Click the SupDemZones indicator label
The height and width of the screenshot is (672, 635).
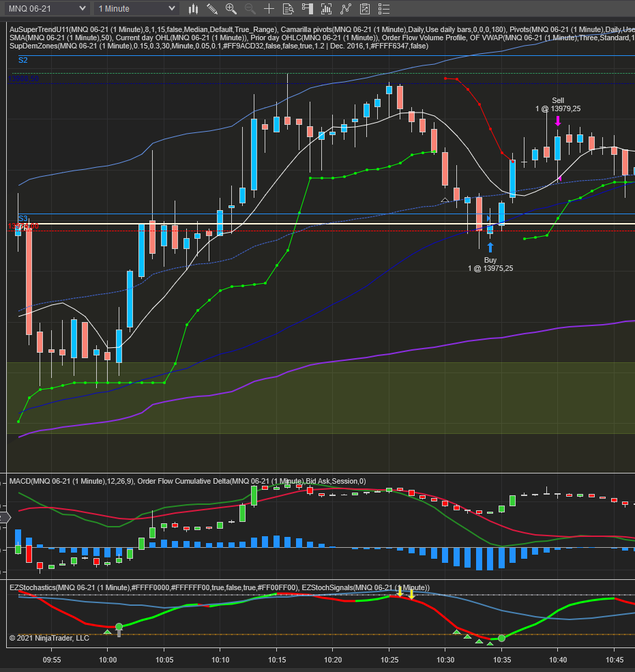point(218,46)
